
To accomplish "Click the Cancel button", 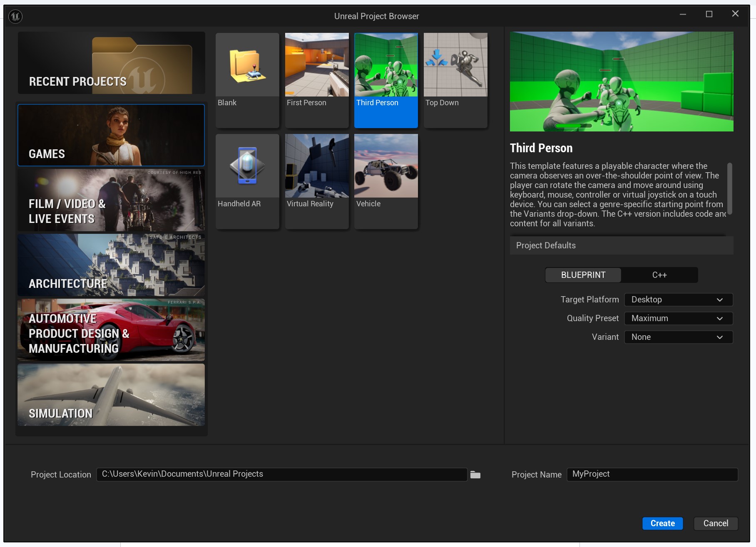I will (x=716, y=523).
